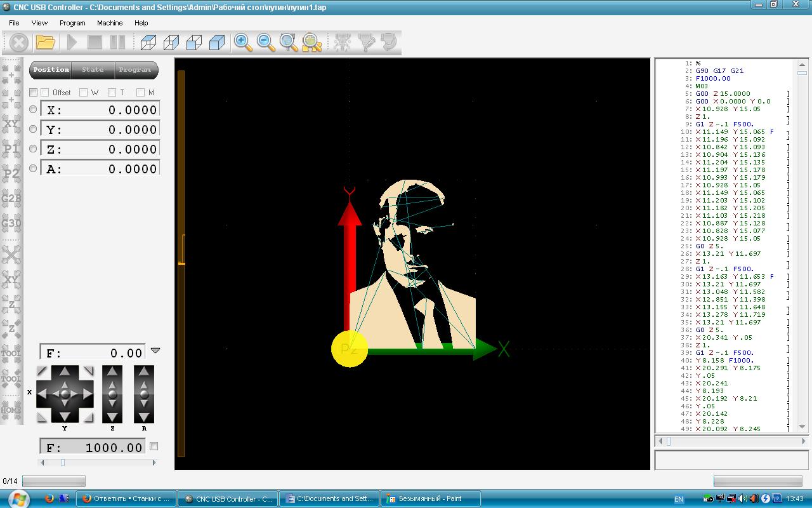Viewport: 812px width, 508px height.
Task: Toggle the T checkbox
Action: pos(112,93)
